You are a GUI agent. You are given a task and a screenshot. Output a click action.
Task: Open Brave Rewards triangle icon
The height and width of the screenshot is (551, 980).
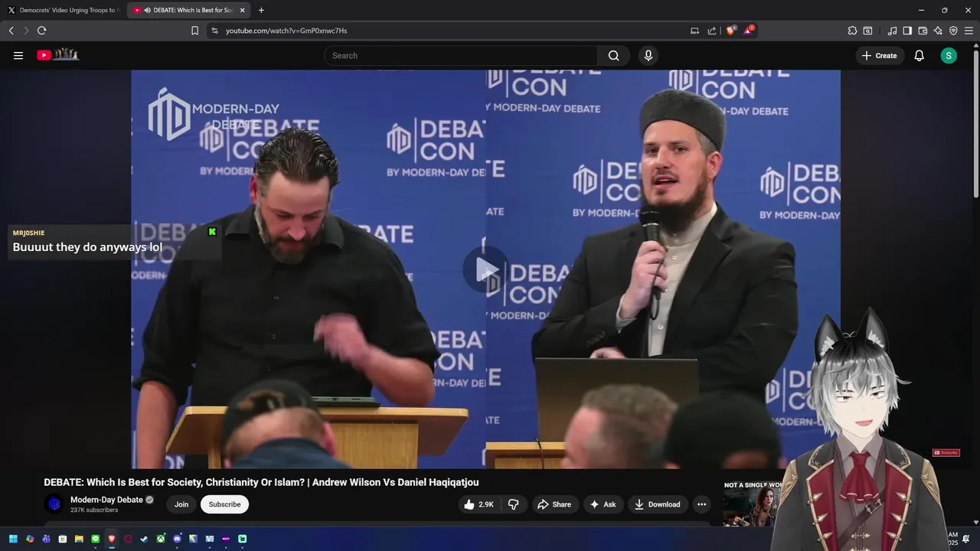tap(748, 31)
